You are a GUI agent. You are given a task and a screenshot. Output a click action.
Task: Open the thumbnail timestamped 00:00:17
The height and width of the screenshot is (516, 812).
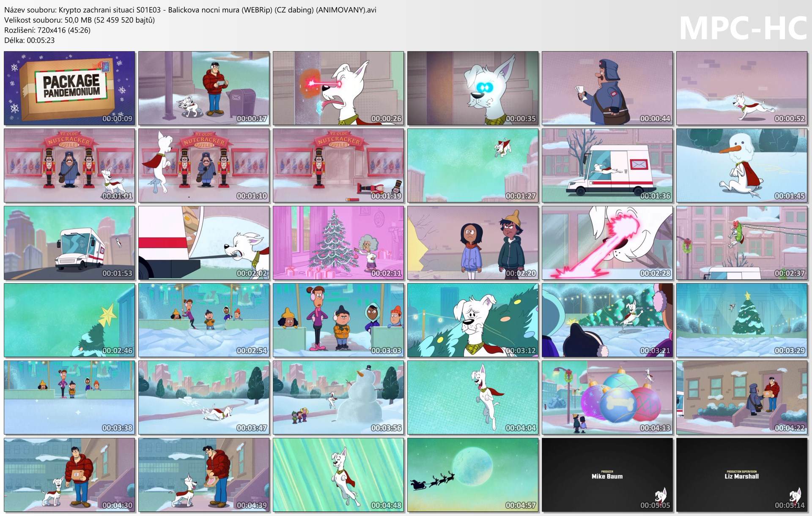tap(204, 88)
